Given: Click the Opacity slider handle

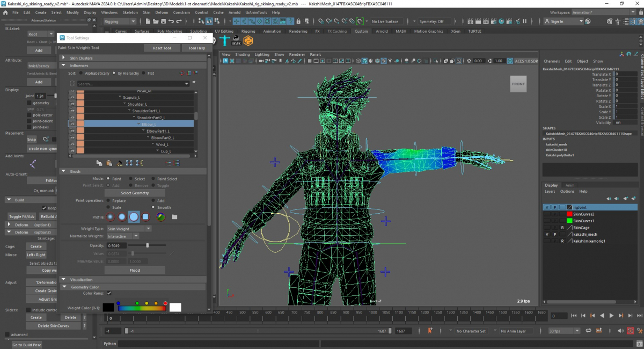Looking at the screenshot, I should (x=148, y=245).
